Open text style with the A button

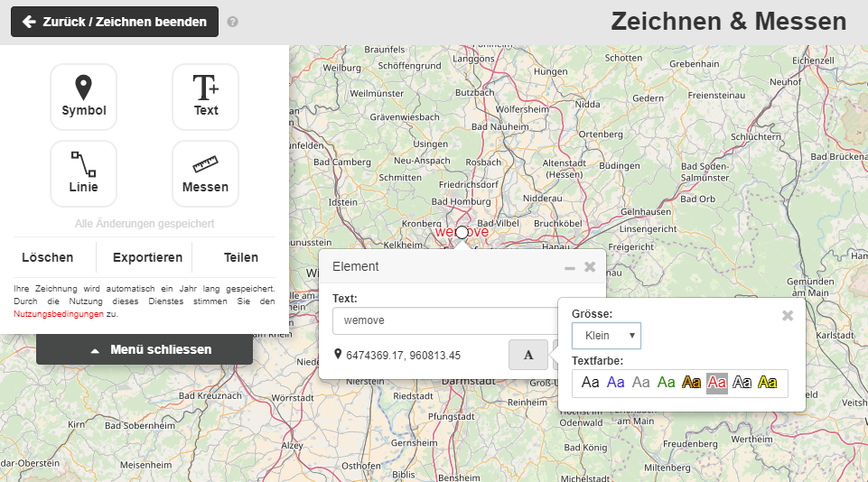pyautogui.click(x=528, y=356)
